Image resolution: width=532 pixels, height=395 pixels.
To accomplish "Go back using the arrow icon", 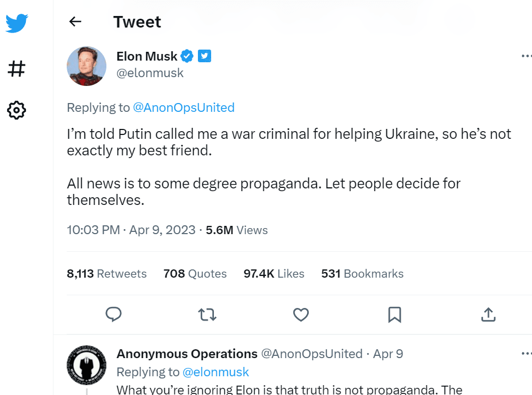I will (x=75, y=21).
